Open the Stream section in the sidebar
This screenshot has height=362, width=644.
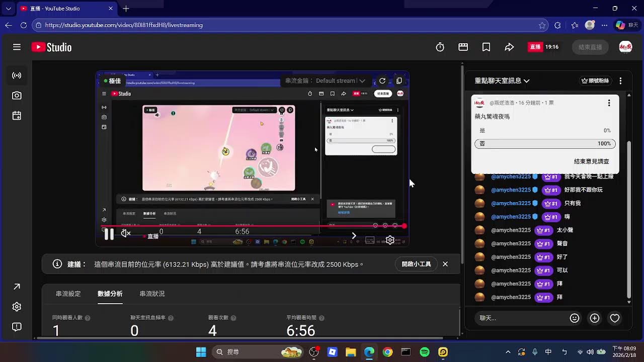pos(17,75)
